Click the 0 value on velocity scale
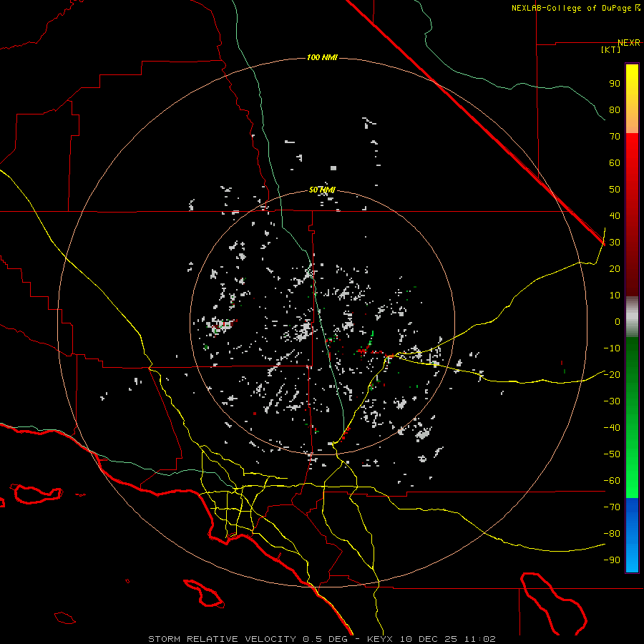 coord(618,321)
